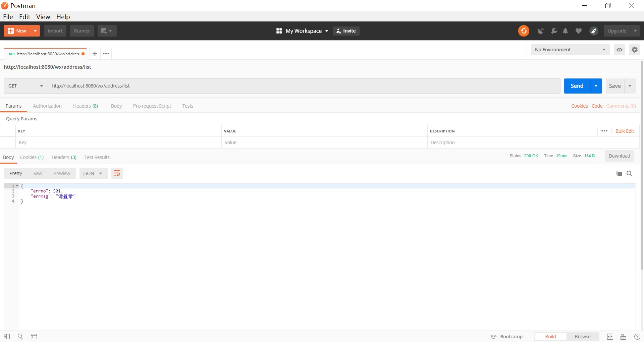The height and width of the screenshot is (342, 644).
Task: Toggle the environment quick look eye
Action: pyautogui.click(x=620, y=50)
